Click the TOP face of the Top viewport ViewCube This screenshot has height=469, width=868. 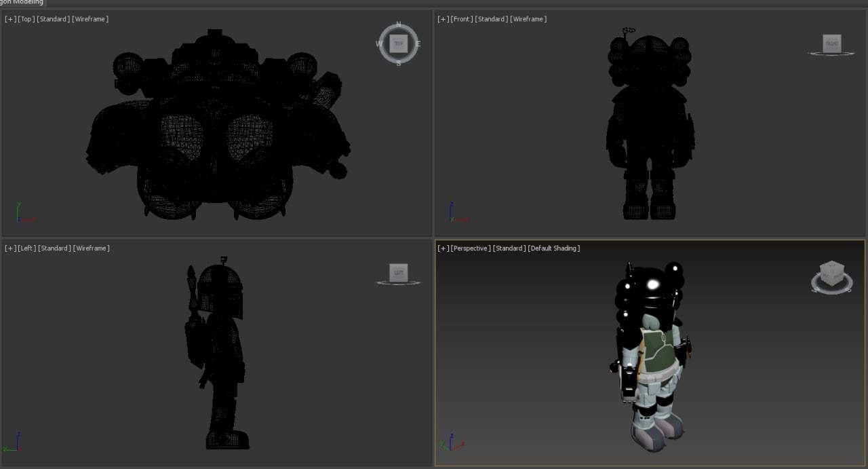(x=399, y=43)
